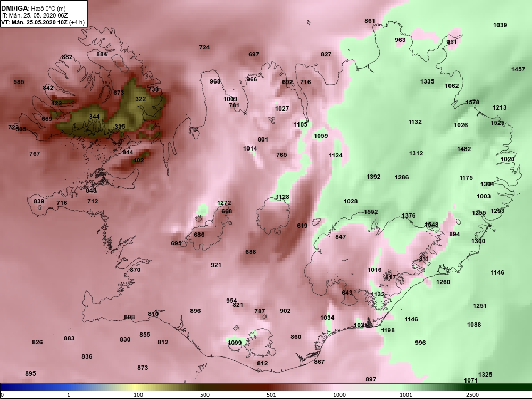Click the 1124 value on the map
532x399 pixels.
pos(336,155)
